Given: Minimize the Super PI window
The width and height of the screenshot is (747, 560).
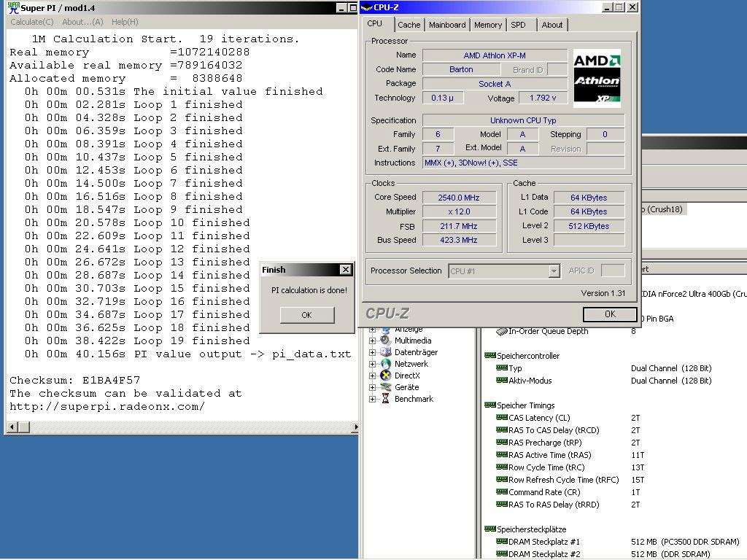Looking at the screenshot, I should pos(341,7).
